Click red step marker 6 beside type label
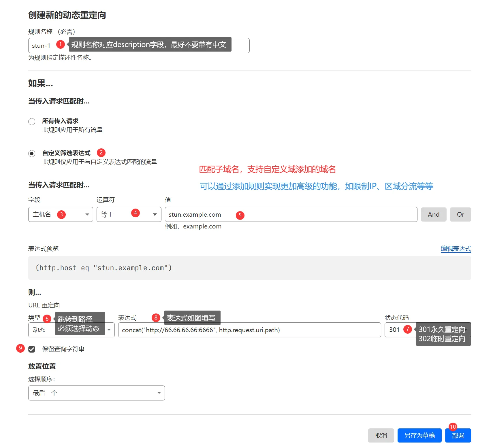The image size is (493, 448). pyautogui.click(x=47, y=319)
